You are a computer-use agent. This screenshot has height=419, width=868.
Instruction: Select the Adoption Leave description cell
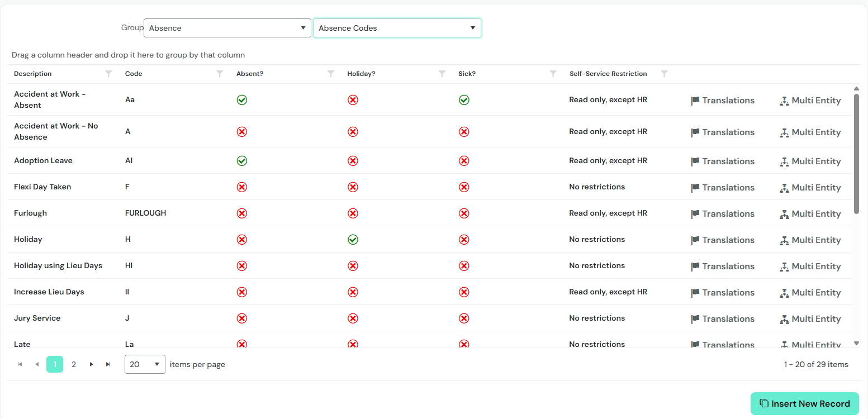point(43,161)
